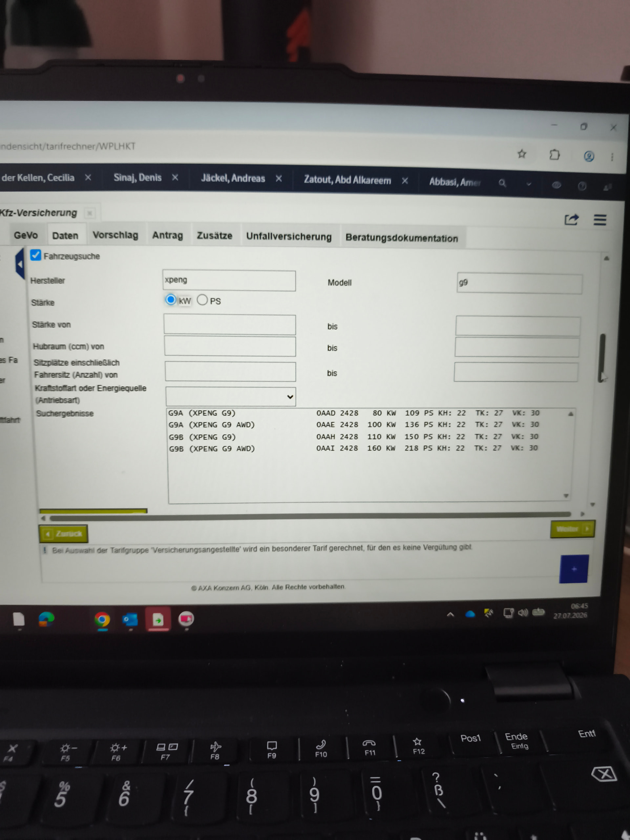Bookmark this page with the star icon

(522, 154)
